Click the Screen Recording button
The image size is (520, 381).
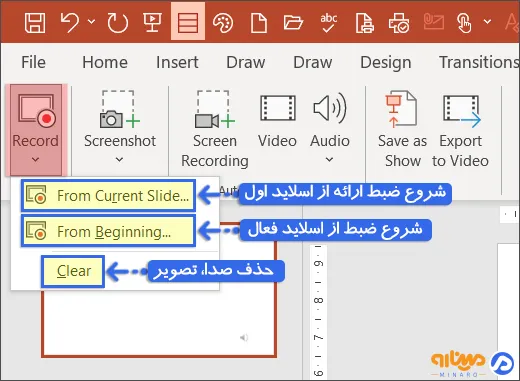[215, 129]
